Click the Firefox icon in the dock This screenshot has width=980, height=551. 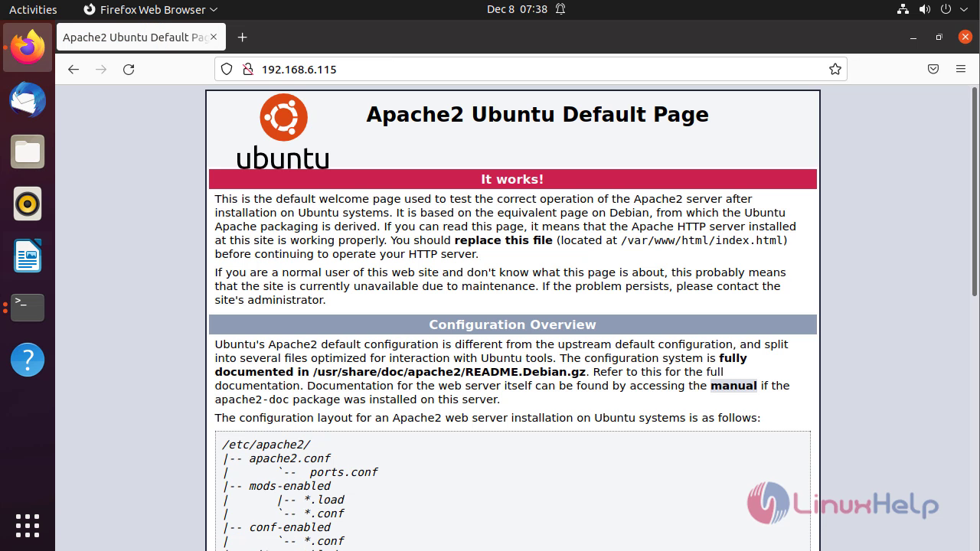[x=28, y=47]
